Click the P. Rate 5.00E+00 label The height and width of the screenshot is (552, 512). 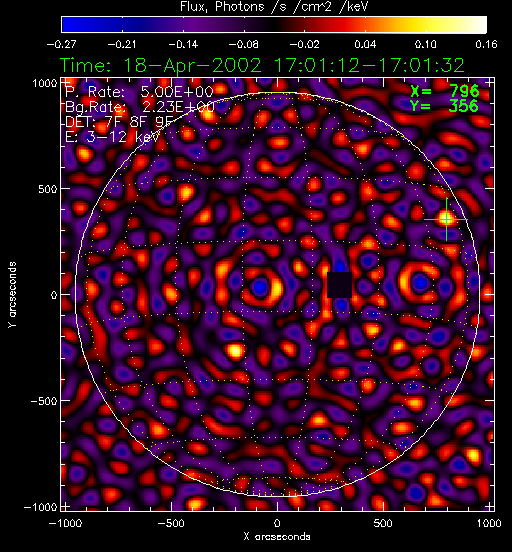point(139,92)
